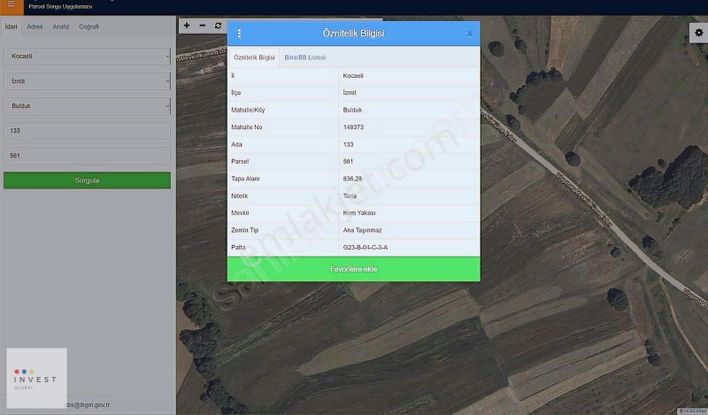The height and width of the screenshot is (415, 708).
Task: Focus the Ada input field containing 133
Action: 87,131
